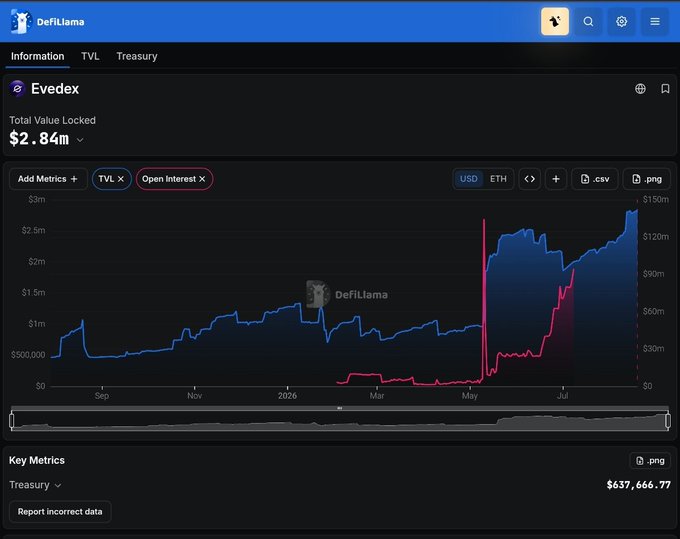680x539 pixels.
Task: Click the Open Interest chip label
Action: click(169, 179)
